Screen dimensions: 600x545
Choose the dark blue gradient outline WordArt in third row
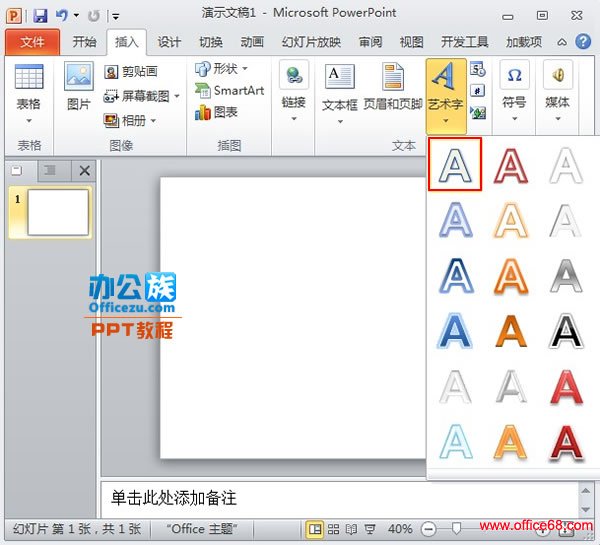[456, 276]
